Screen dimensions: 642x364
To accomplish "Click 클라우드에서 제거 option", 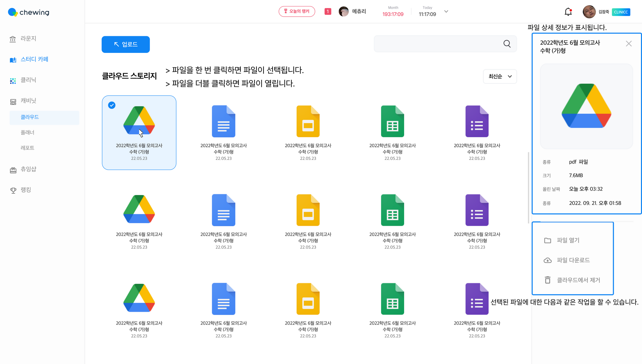I will point(578,280).
